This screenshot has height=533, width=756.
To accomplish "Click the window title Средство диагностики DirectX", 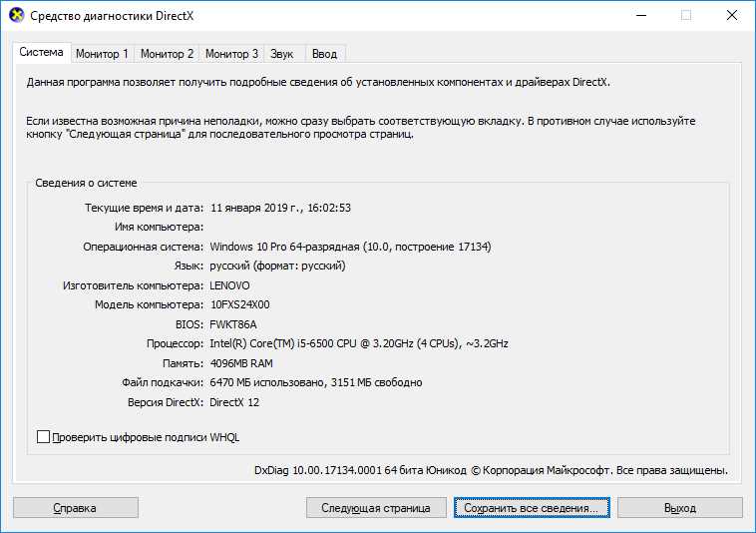I will tap(112, 16).
